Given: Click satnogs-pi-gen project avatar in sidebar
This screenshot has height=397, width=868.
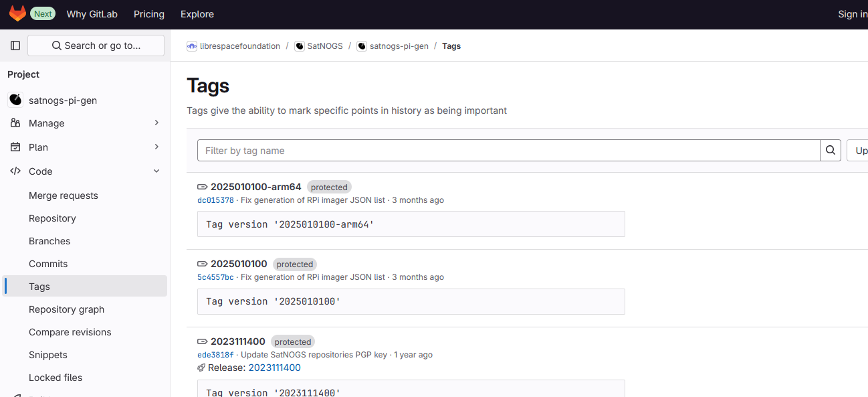Looking at the screenshot, I should [x=15, y=100].
